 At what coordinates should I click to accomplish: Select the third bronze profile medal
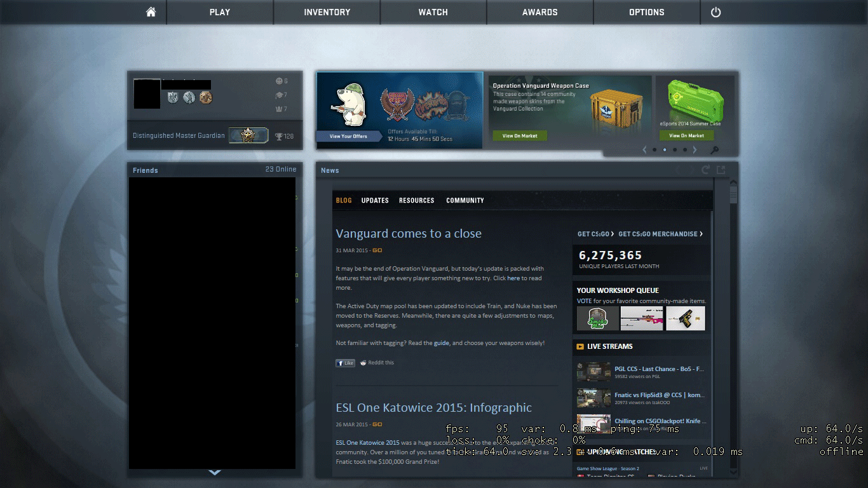tap(205, 97)
